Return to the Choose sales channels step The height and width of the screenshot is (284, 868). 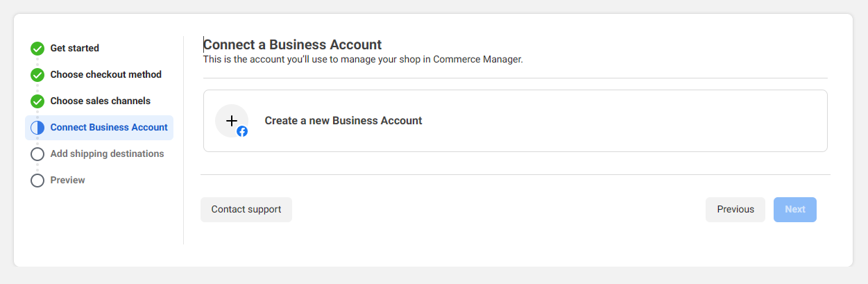click(100, 101)
